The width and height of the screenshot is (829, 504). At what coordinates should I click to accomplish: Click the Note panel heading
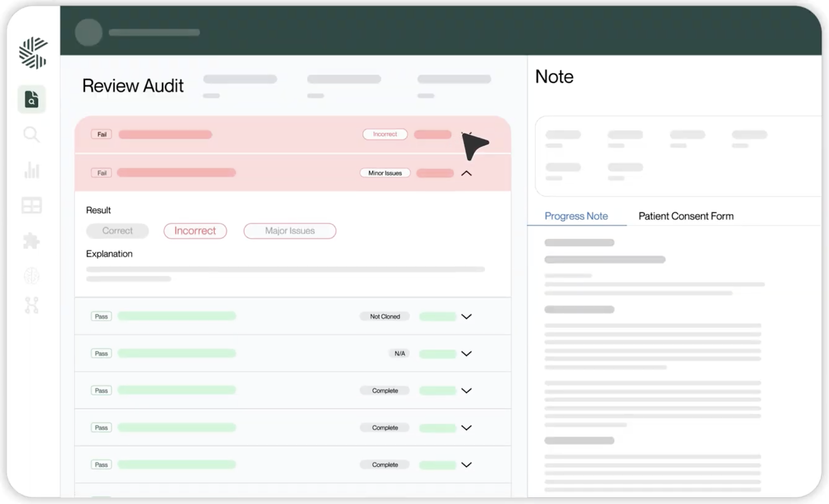554,77
